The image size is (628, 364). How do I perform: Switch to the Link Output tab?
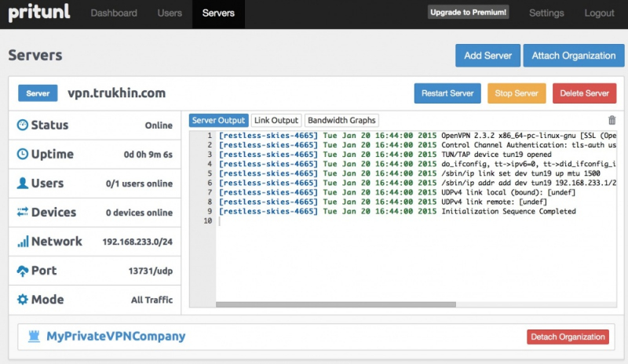point(276,120)
